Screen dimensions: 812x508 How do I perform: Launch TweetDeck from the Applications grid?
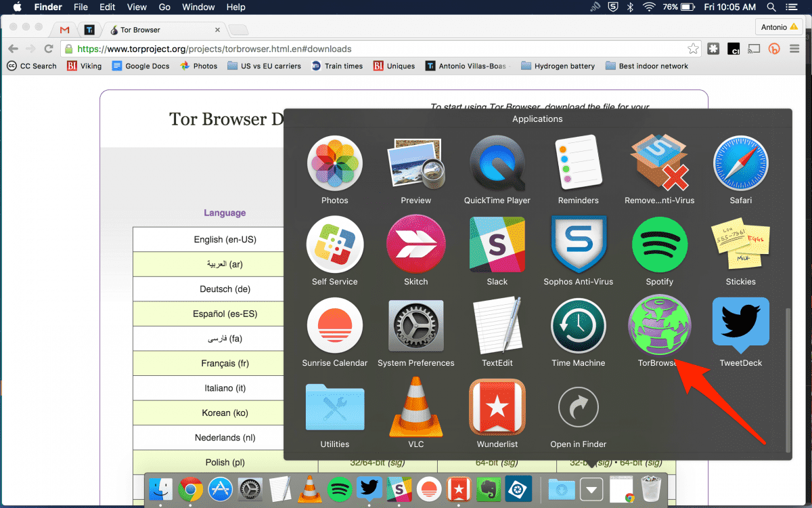click(740, 326)
